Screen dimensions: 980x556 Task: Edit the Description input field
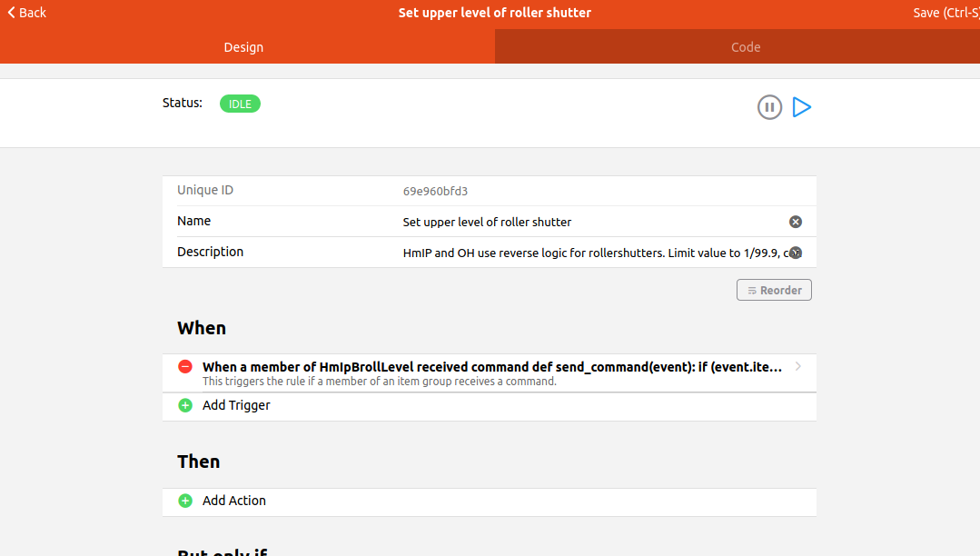(590, 253)
